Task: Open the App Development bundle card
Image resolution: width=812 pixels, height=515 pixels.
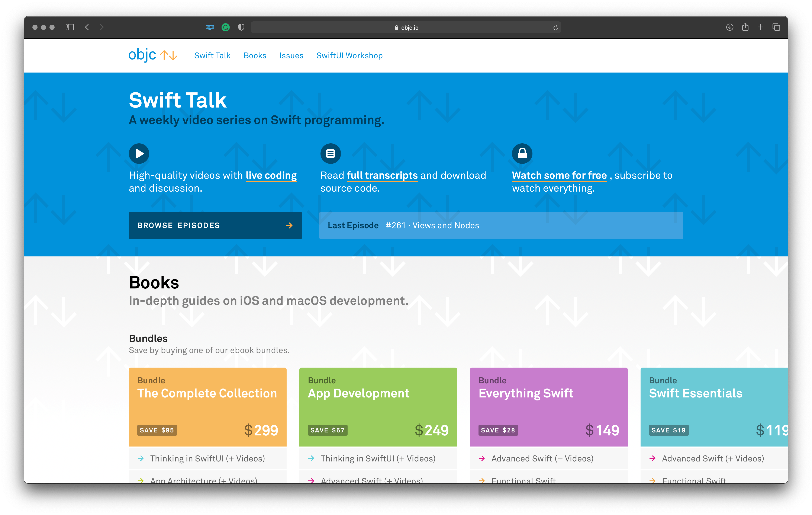Action: tap(378, 407)
